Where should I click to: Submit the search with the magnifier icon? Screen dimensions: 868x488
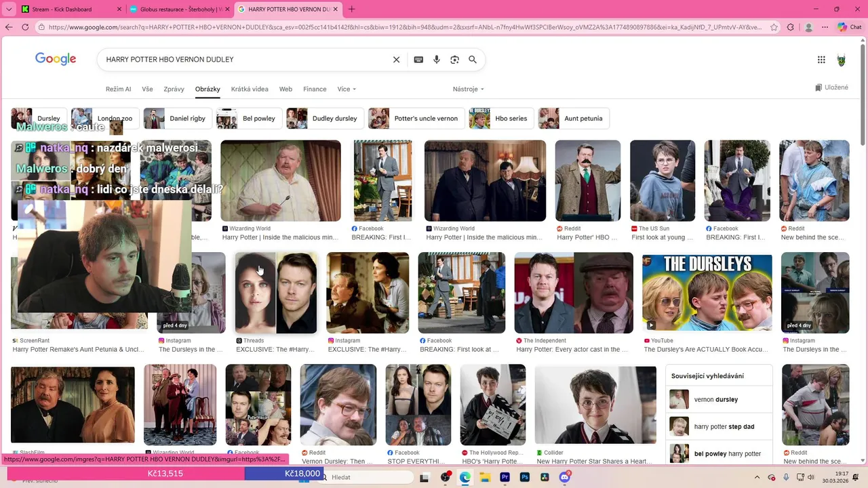[473, 60]
